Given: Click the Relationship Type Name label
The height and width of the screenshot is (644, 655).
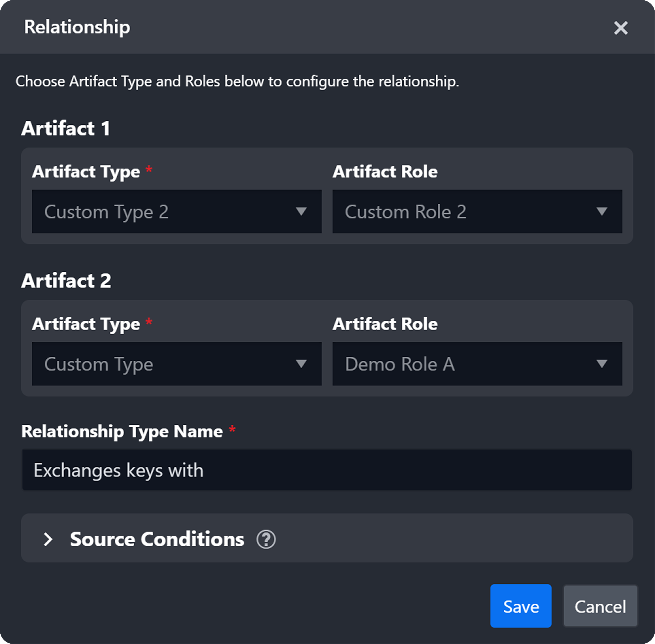Looking at the screenshot, I should [122, 431].
